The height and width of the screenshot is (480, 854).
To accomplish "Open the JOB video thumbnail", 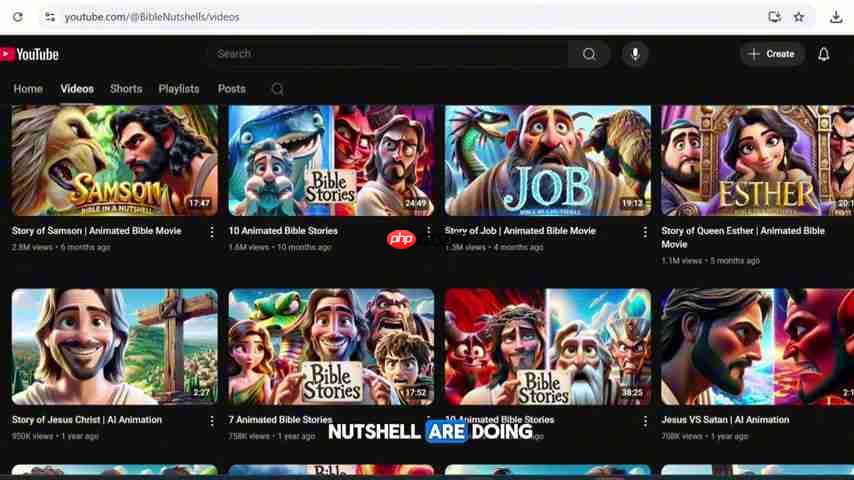I will point(547,160).
